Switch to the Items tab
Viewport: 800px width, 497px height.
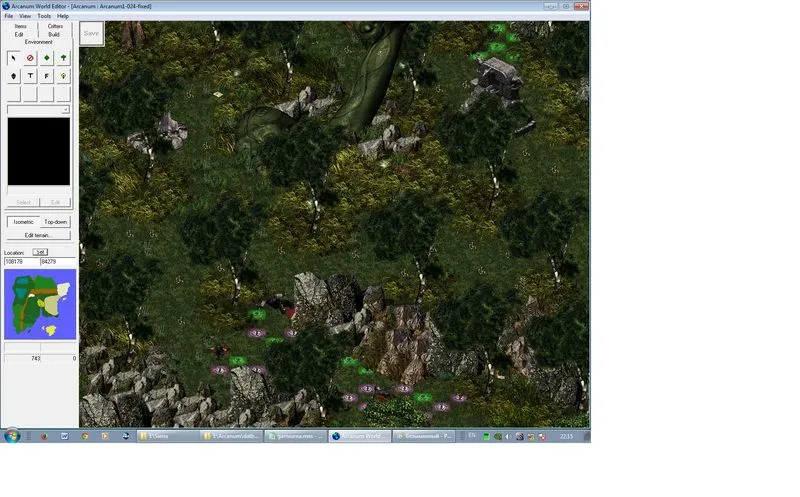[20, 26]
